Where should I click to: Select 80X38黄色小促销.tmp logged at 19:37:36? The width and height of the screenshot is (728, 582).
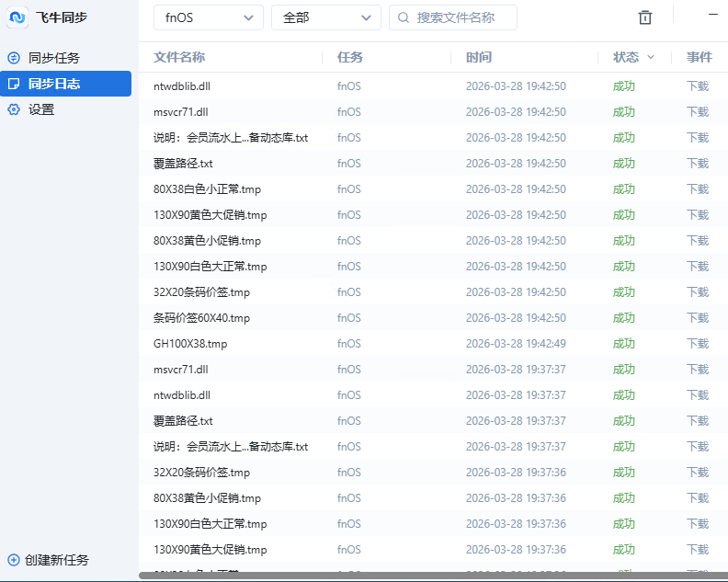click(x=207, y=498)
